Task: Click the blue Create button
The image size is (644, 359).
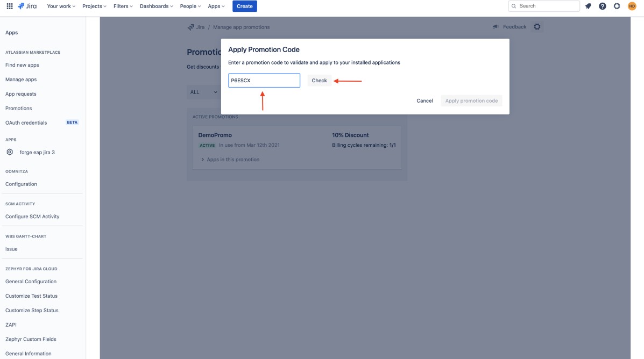Action: (244, 6)
